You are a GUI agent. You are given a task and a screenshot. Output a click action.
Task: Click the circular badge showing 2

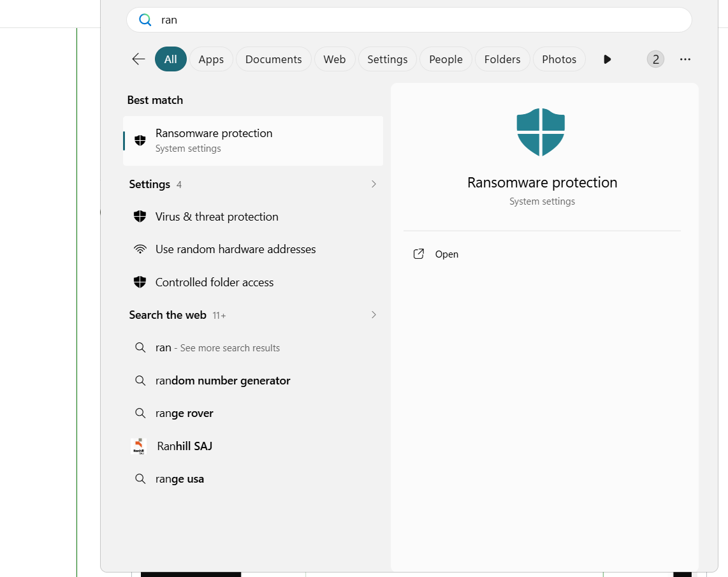coord(655,59)
